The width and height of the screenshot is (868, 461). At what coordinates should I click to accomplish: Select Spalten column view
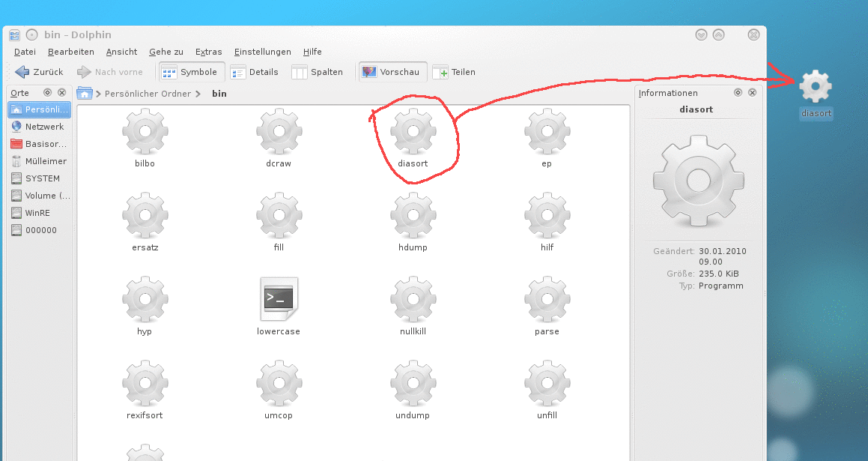point(317,72)
